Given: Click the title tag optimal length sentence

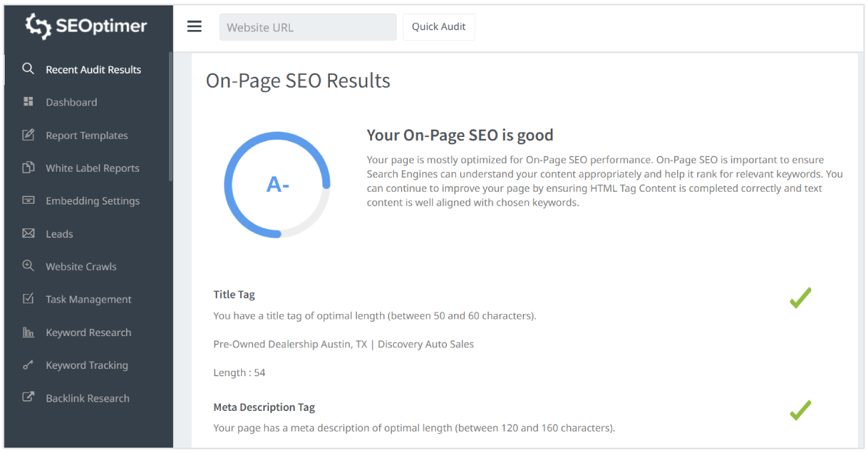Looking at the screenshot, I should (375, 315).
